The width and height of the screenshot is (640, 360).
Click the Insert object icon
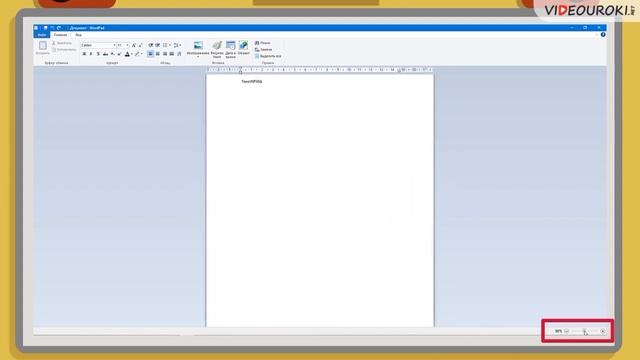[244, 45]
